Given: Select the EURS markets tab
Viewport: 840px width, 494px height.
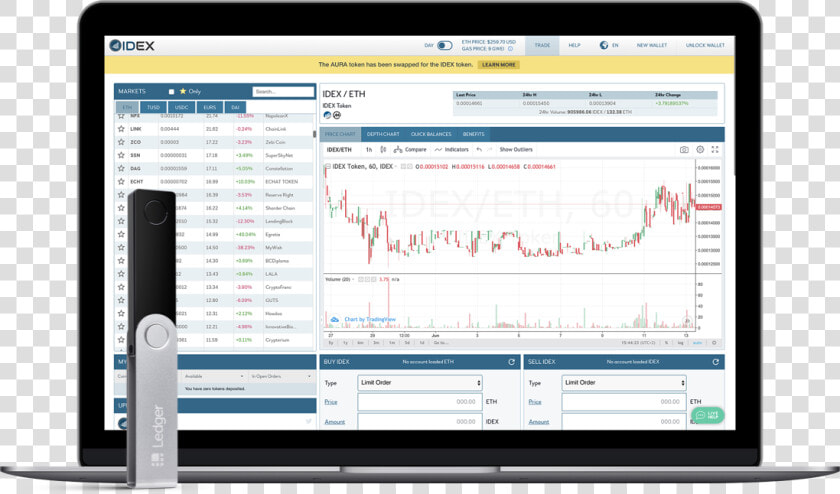Looking at the screenshot, I should 209,107.
